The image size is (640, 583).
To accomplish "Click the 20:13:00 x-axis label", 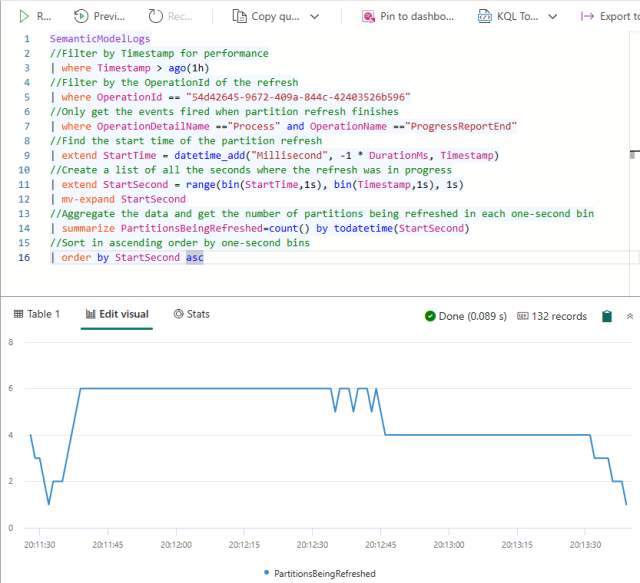I will coord(449,545).
